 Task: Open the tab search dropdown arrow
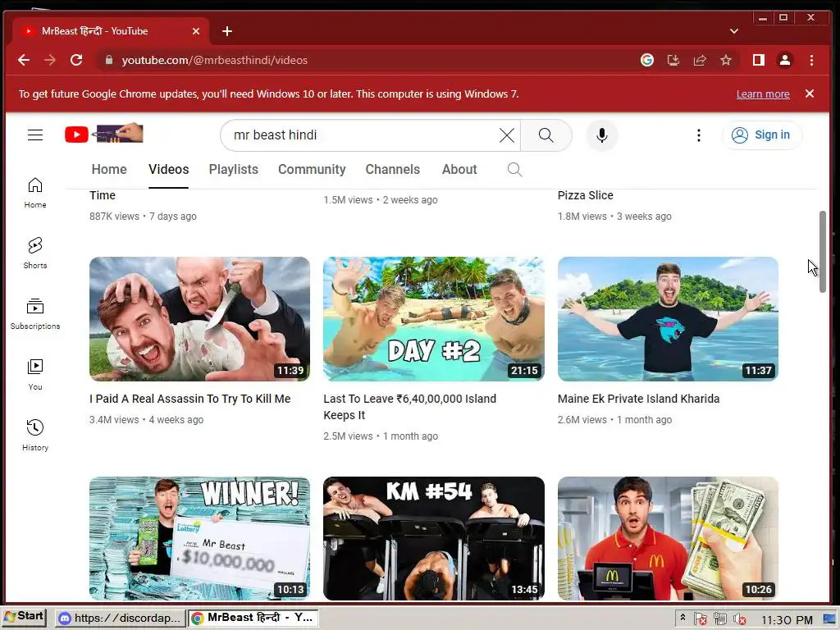[734, 31]
